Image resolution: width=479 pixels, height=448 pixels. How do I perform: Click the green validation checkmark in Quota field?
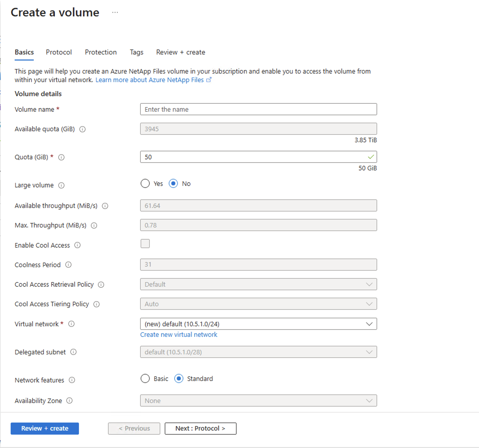[x=371, y=157]
